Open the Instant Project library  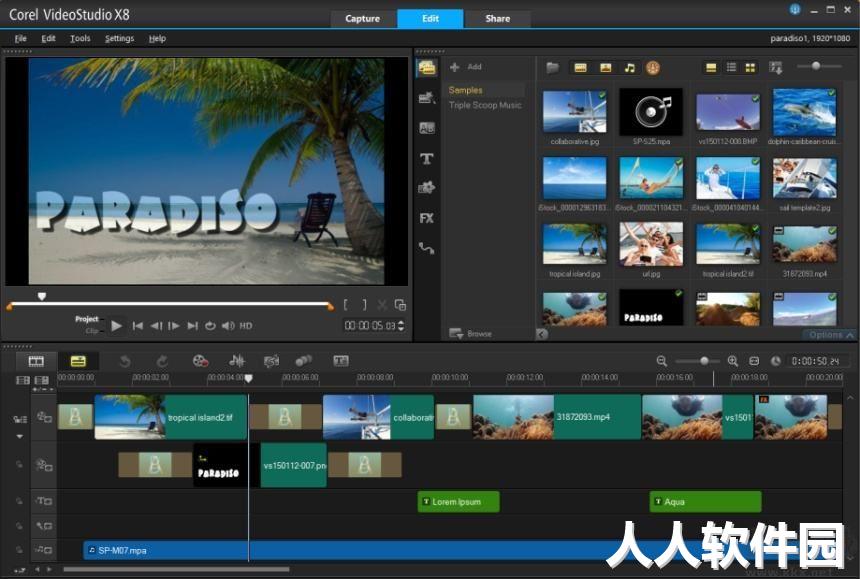[x=427, y=98]
